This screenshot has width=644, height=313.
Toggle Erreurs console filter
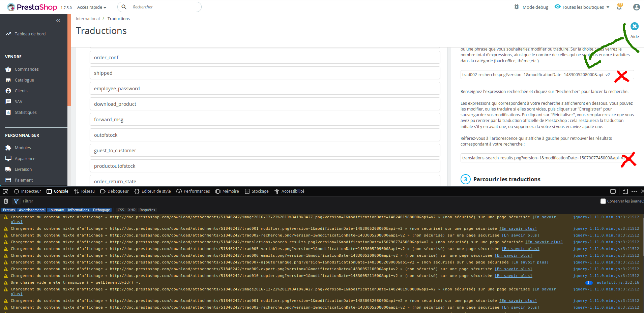(9, 210)
